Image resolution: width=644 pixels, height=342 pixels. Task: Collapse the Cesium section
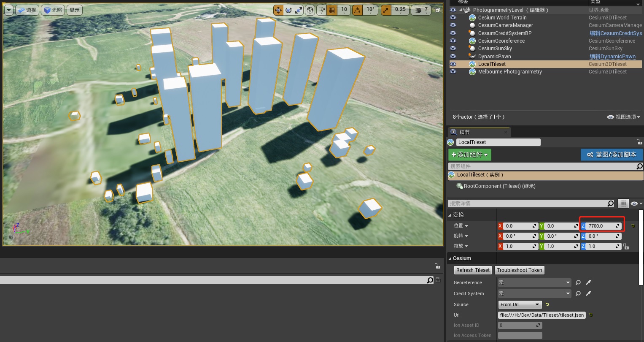450,258
